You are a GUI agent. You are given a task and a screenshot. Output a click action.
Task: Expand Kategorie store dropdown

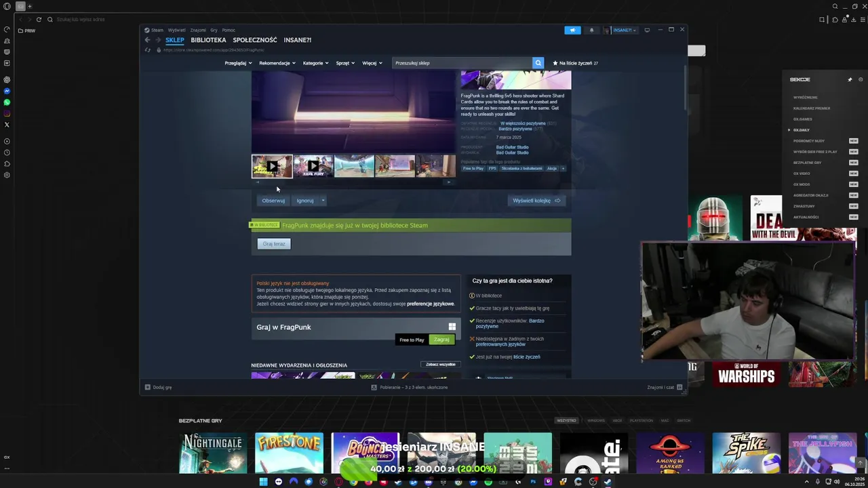click(x=315, y=63)
